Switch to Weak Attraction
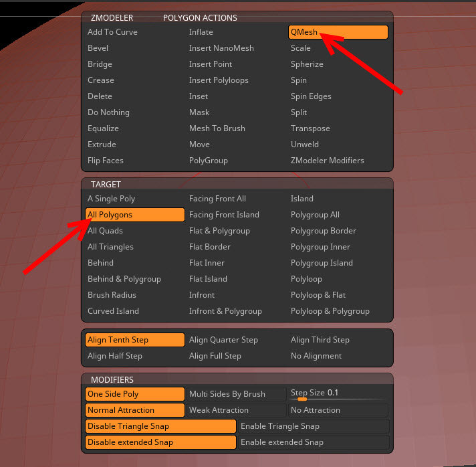This screenshot has height=467, width=476. pyautogui.click(x=236, y=410)
